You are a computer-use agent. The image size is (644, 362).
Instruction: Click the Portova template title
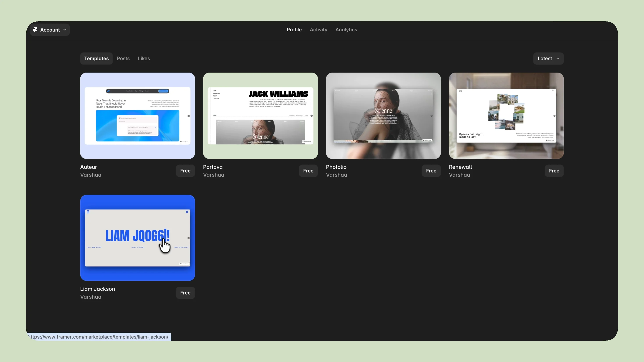pyautogui.click(x=213, y=167)
